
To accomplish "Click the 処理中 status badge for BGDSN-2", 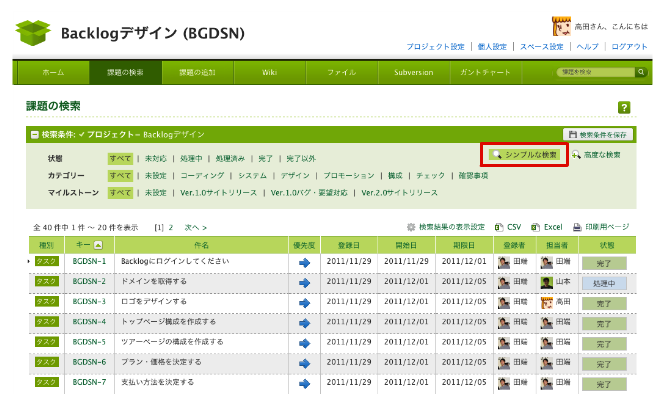I will pyautogui.click(x=604, y=283).
